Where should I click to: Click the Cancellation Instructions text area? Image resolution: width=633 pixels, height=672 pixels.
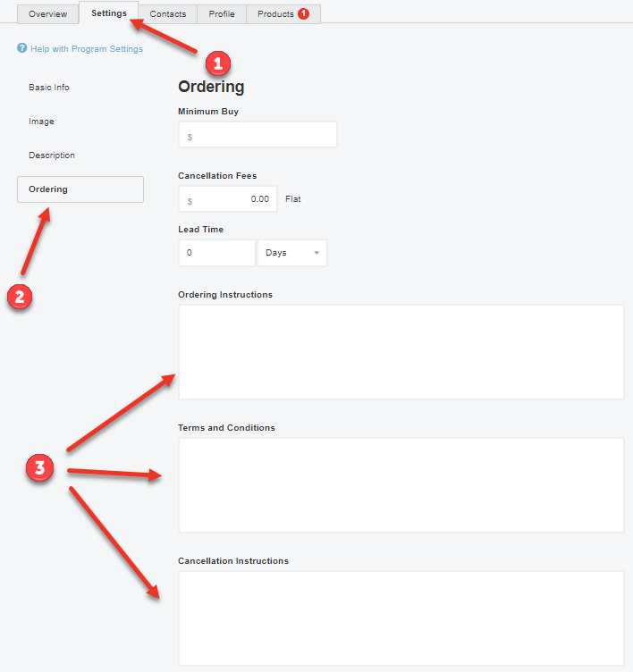[x=401, y=618]
